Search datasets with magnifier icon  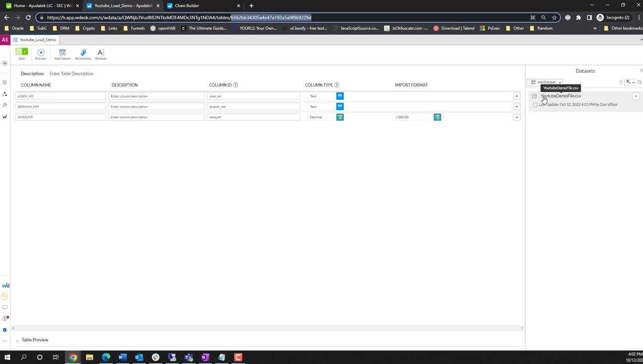click(639, 82)
